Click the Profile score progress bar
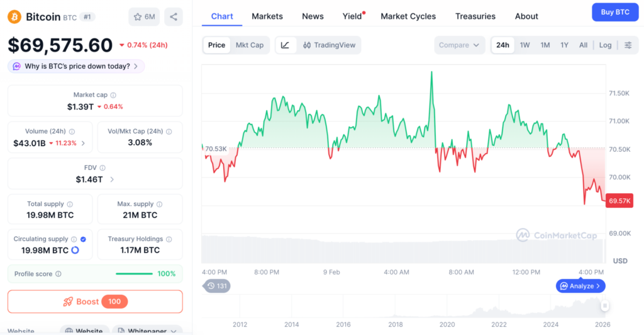Screen dimensions: 644x335 [x=134, y=274]
